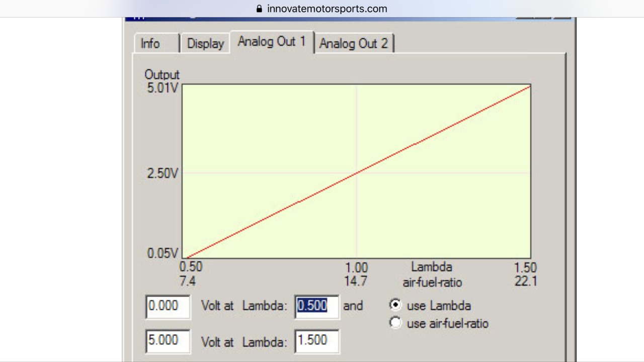Switch to the Analog Out 2 tab
644x362 pixels.
coord(354,43)
